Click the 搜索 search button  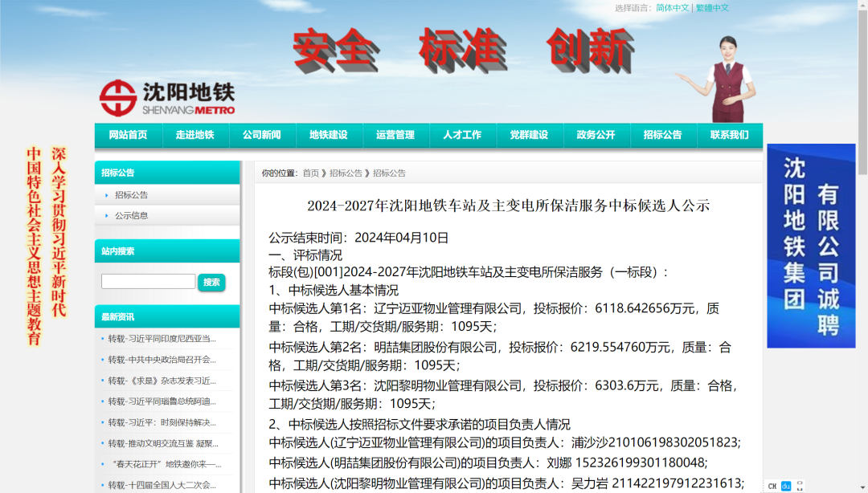click(211, 282)
